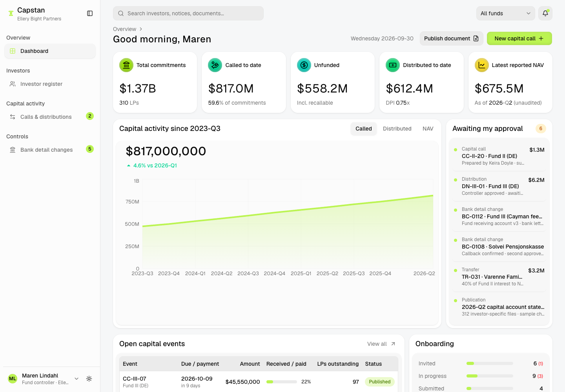Open Bank detail changes page
The width and height of the screenshot is (565, 392).
(x=50, y=150)
